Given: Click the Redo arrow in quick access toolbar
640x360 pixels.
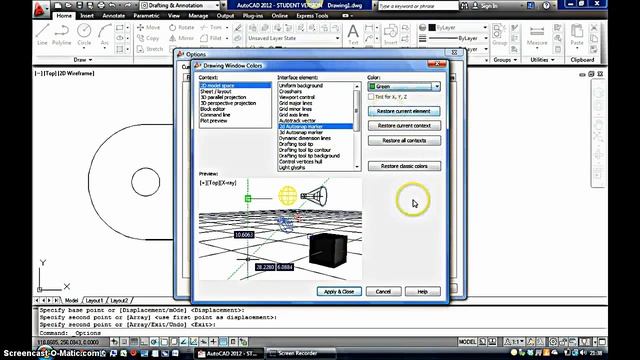Looking at the screenshot, I should (128, 5).
